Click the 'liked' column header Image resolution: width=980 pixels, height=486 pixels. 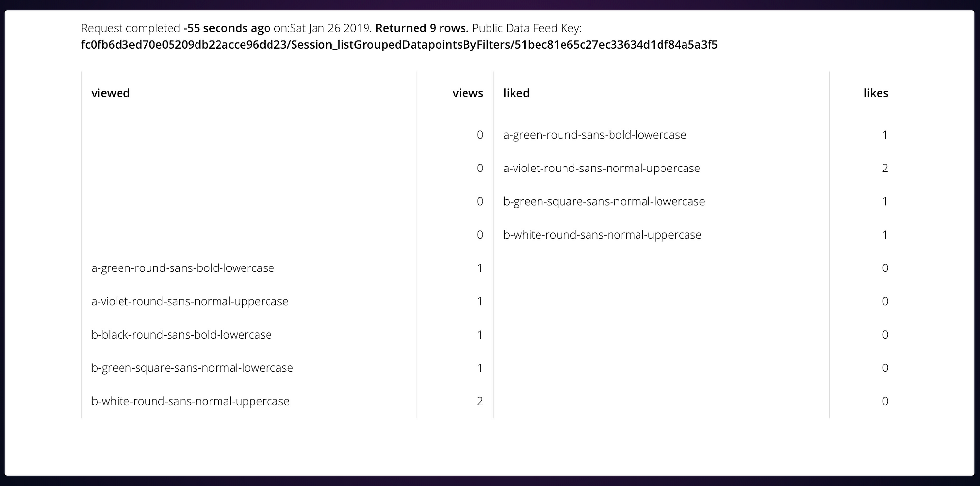516,93
